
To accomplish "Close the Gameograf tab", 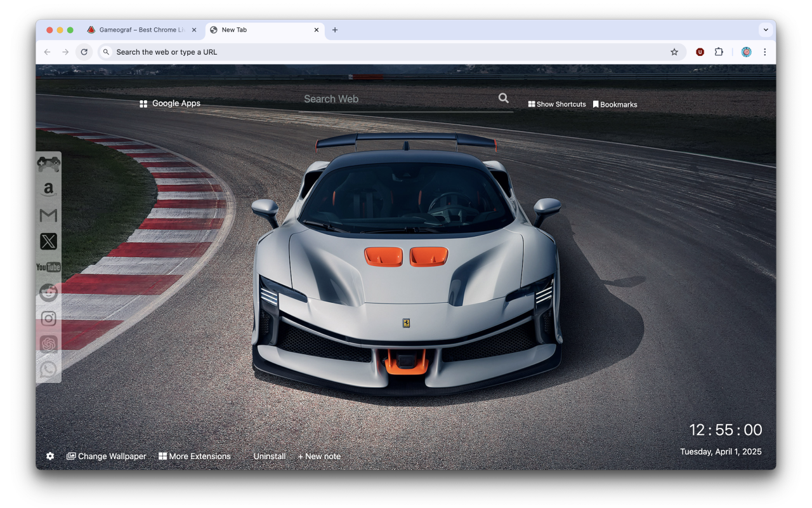I will (194, 30).
